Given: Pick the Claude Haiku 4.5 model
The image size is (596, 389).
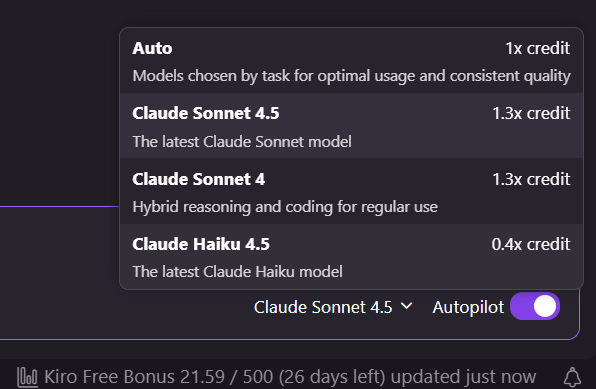Looking at the screenshot, I should tap(351, 257).
